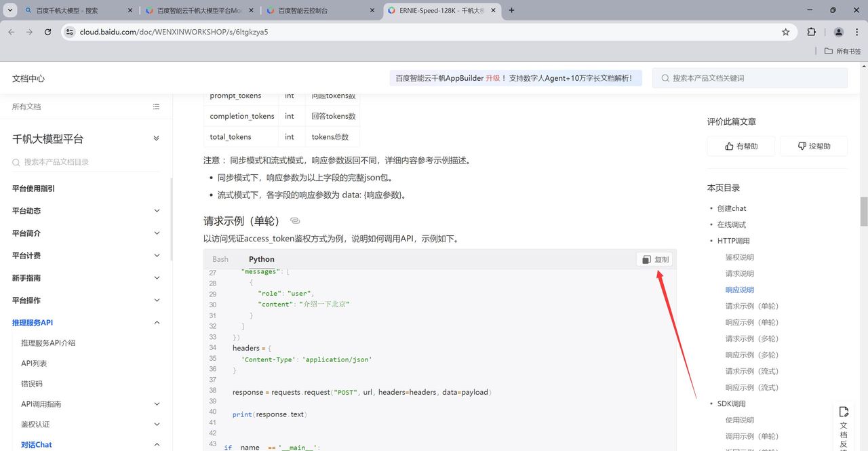
Task: Jump to 请求示例（单轮）in contents
Action: [752, 306]
